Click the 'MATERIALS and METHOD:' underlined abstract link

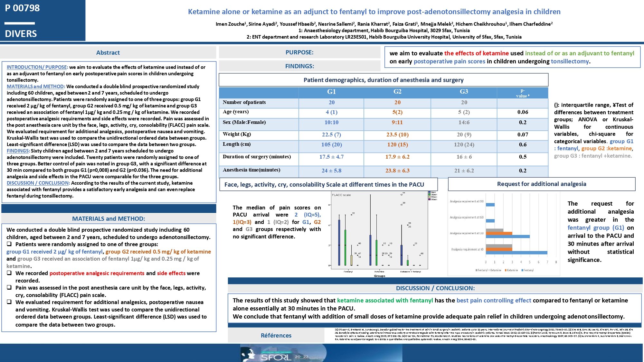(x=36, y=86)
